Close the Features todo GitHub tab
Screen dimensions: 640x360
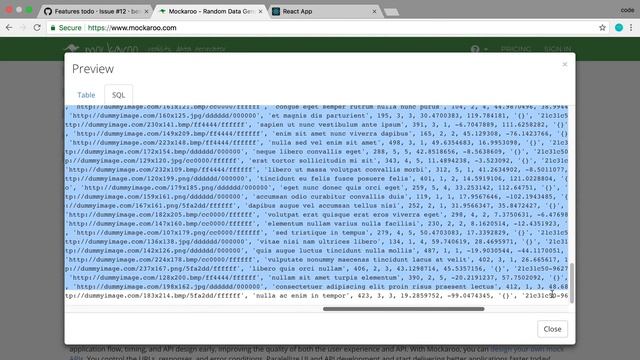tap(146, 11)
